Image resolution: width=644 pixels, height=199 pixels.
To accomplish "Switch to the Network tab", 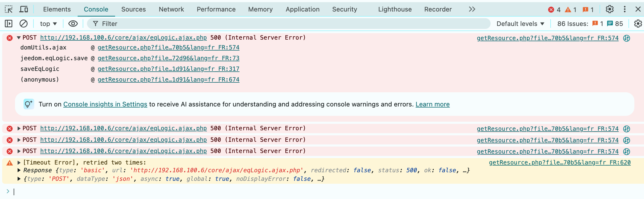I will coord(171,9).
